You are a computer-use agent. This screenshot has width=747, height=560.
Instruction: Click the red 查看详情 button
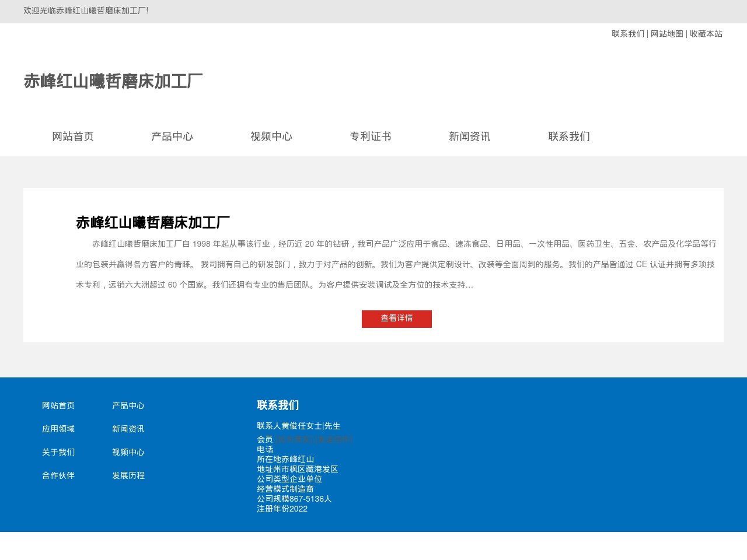click(397, 319)
